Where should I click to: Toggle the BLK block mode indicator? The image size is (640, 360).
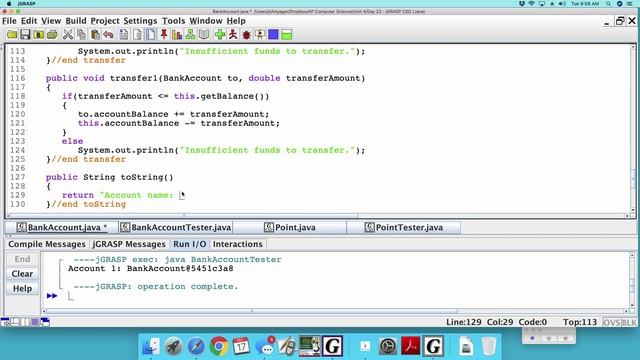pyautogui.click(x=629, y=322)
